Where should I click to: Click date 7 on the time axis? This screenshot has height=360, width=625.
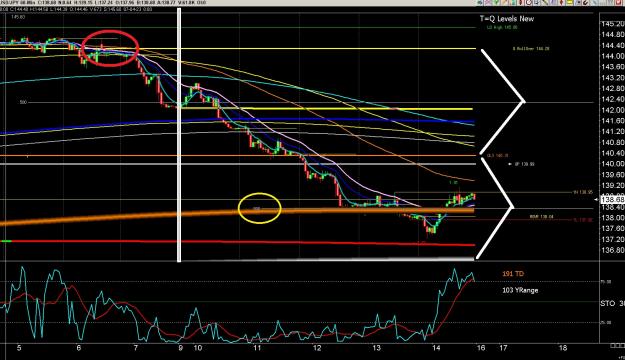(136, 348)
